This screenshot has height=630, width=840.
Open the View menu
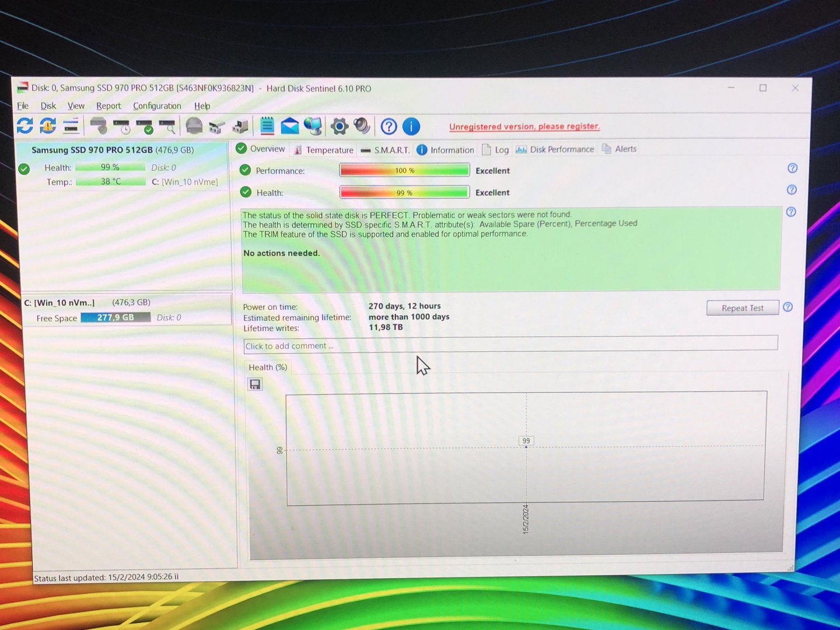coord(76,106)
